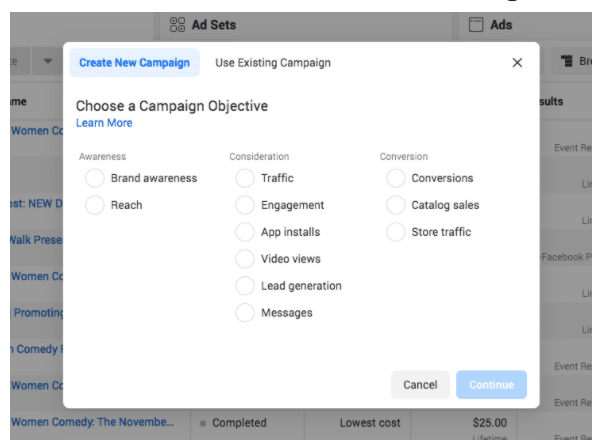Image resolution: width=606 pixels, height=448 pixels.
Task: Close the campaign objective dialog
Action: coord(517,63)
